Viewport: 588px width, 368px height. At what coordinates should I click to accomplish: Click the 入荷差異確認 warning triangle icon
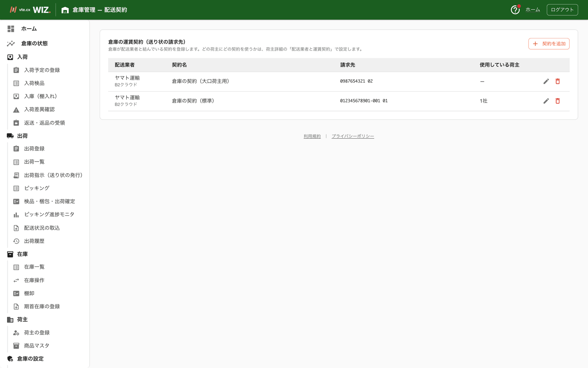click(16, 110)
